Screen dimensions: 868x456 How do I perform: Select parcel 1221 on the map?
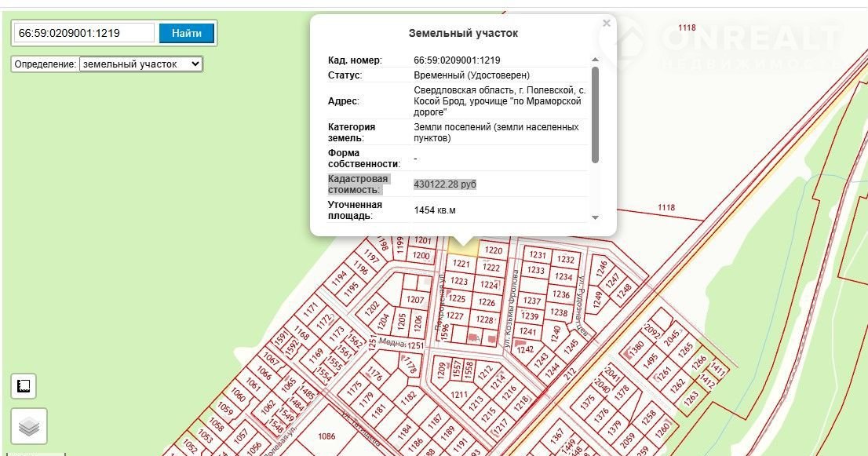coord(461,264)
